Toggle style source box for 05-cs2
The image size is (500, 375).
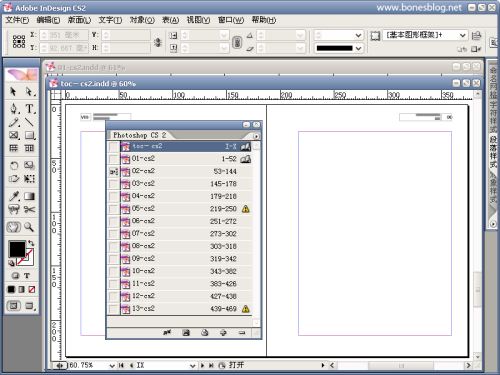pos(114,209)
